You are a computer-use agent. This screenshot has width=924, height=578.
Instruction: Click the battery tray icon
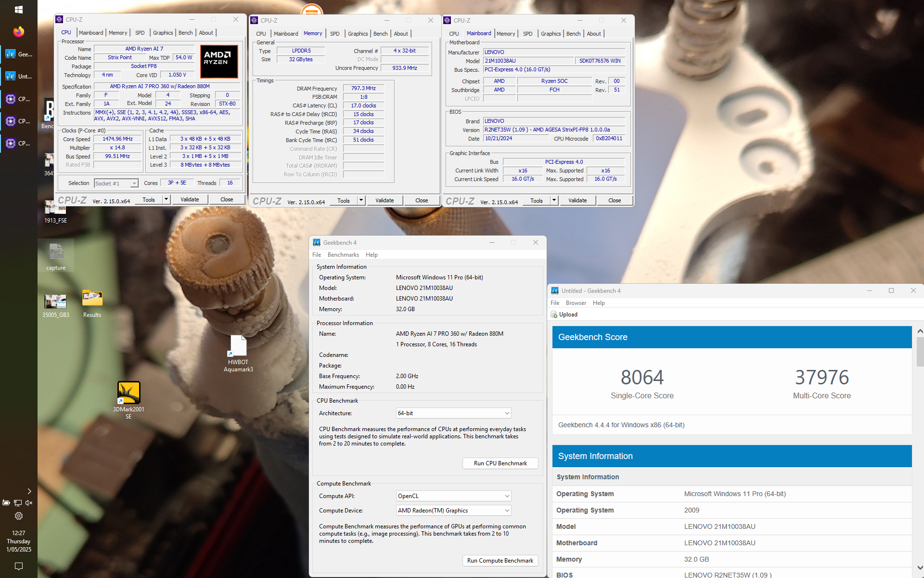point(6,503)
